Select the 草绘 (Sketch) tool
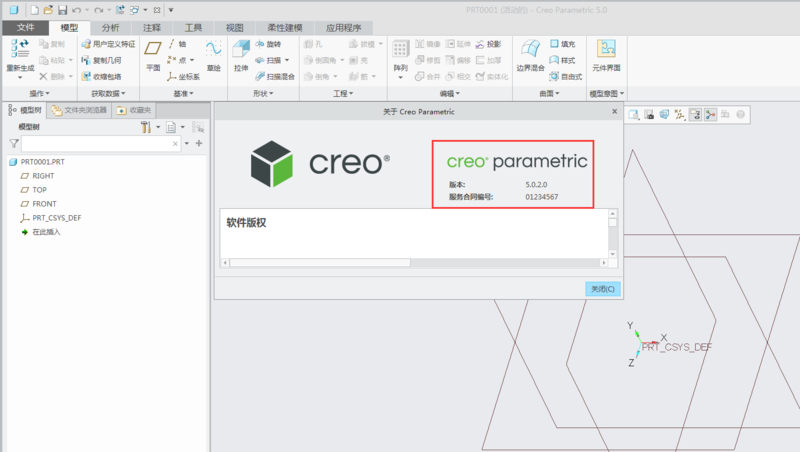Image resolution: width=800 pixels, height=452 pixels. coord(213,54)
